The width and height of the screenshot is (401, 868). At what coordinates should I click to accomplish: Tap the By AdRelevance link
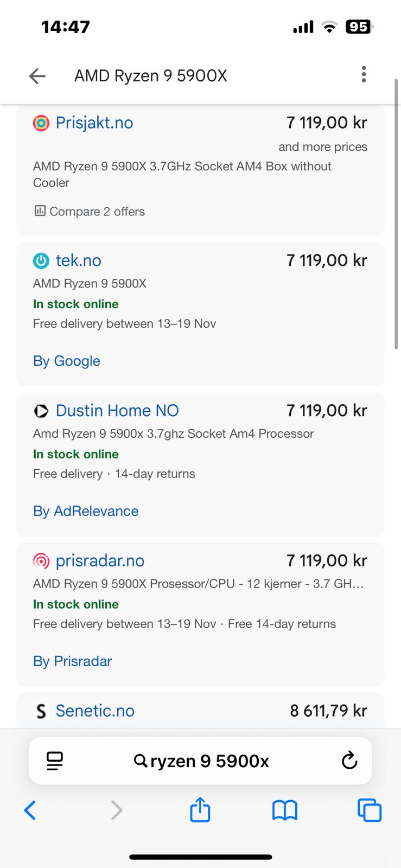pyautogui.click(x=86, y=512)
